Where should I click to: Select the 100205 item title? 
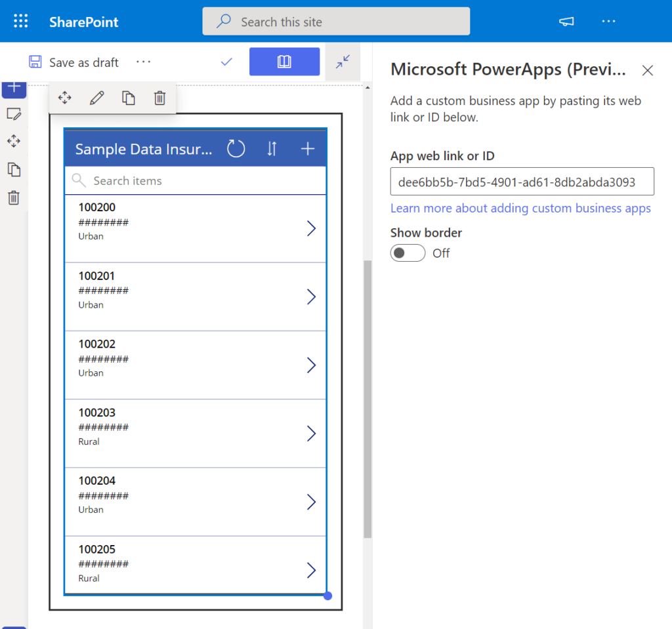(97, 549)
